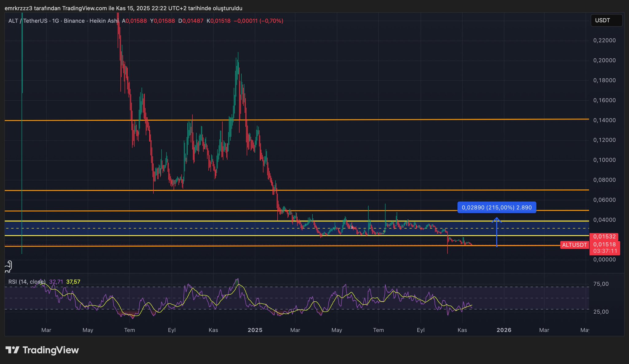Click the 2025 label on time axis
The height and width of the screenshot is (364, 629).
pyautogui.click(x=255, y=330)
